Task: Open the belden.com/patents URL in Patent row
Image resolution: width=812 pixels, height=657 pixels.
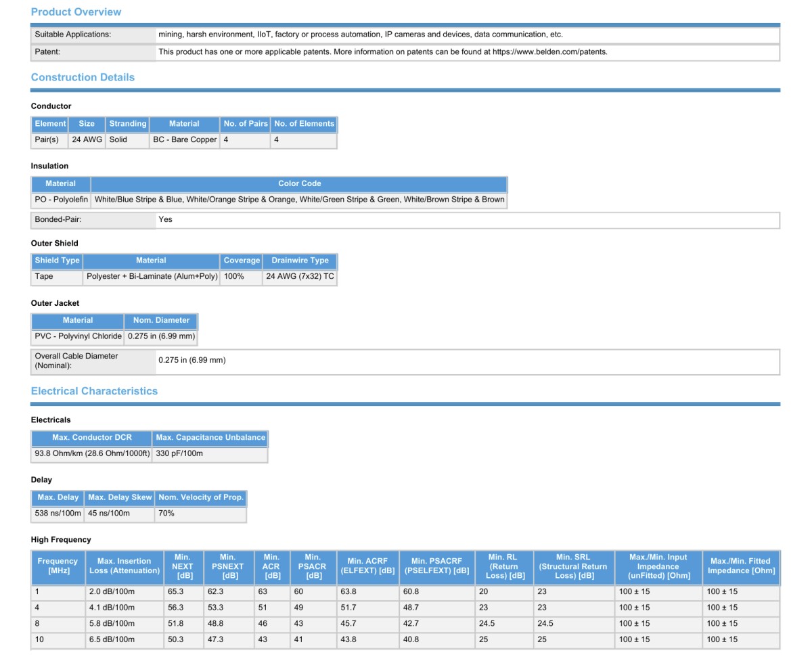Action: (549, 51)
